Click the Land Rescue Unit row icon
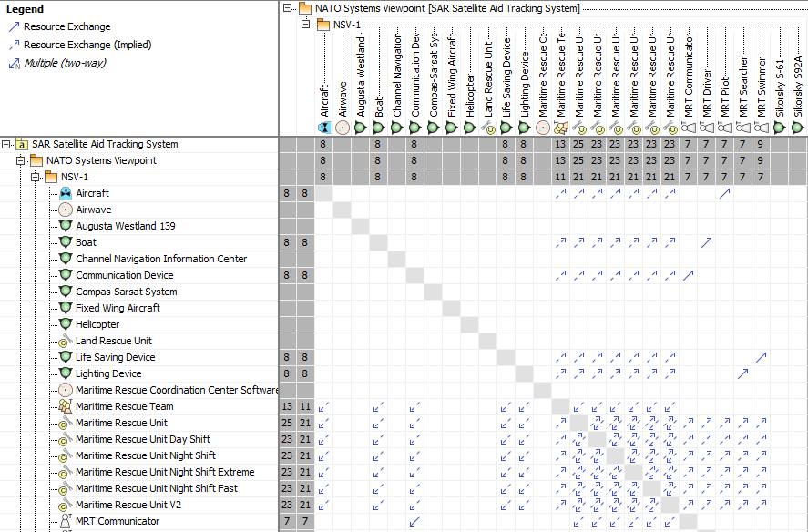 (x=66, y=341)
